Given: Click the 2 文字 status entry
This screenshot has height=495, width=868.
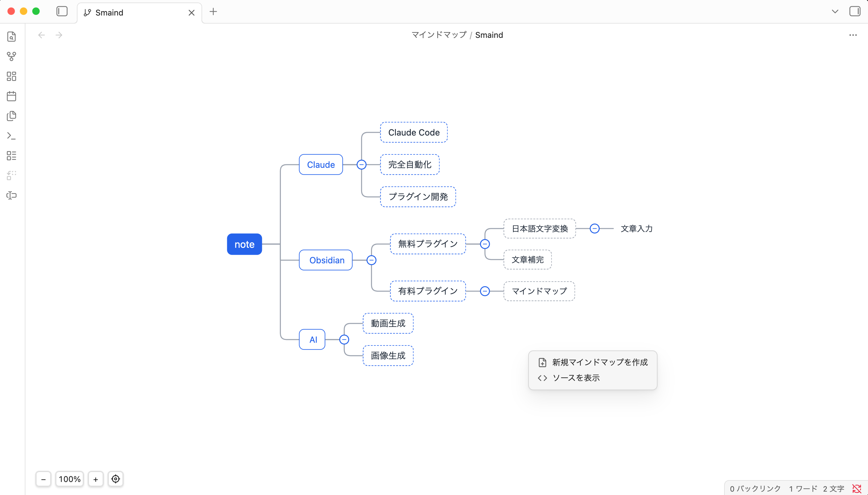Looking at the screenshot, I should [833, 489].
